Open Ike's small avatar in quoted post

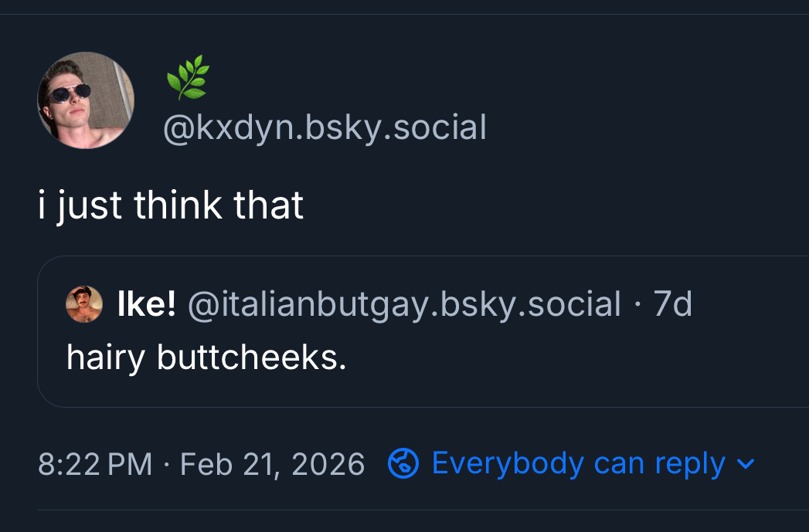click(x=85, y=304)
